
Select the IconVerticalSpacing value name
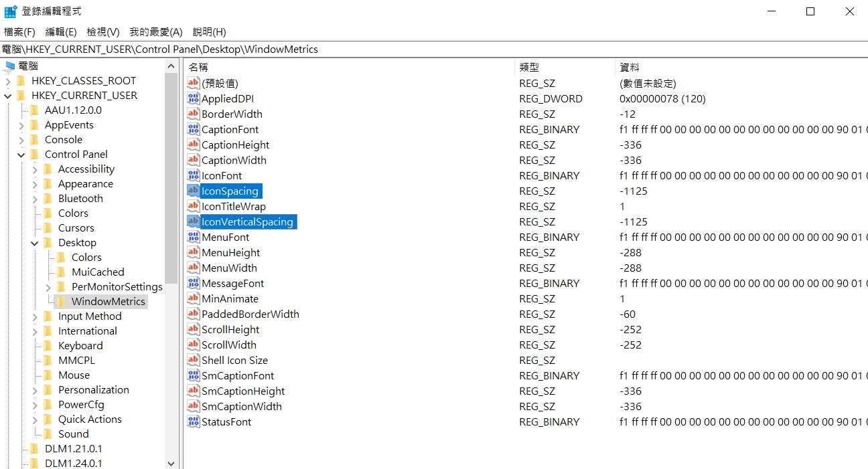coord(247,221)
